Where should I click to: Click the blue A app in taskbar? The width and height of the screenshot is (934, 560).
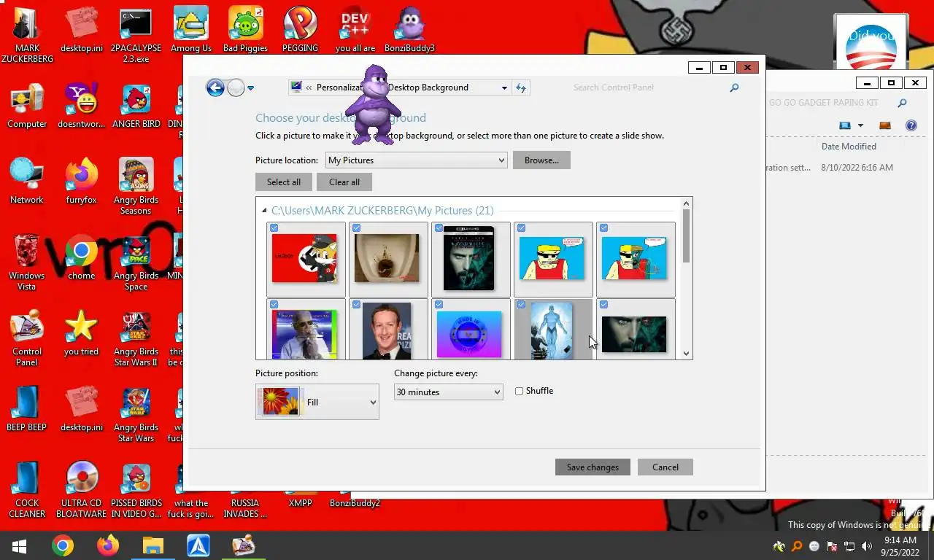pos(198,545)
